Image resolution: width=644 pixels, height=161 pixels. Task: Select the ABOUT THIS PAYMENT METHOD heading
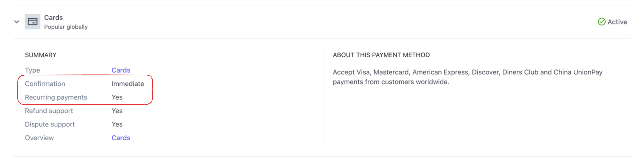[x=381, y=55]
